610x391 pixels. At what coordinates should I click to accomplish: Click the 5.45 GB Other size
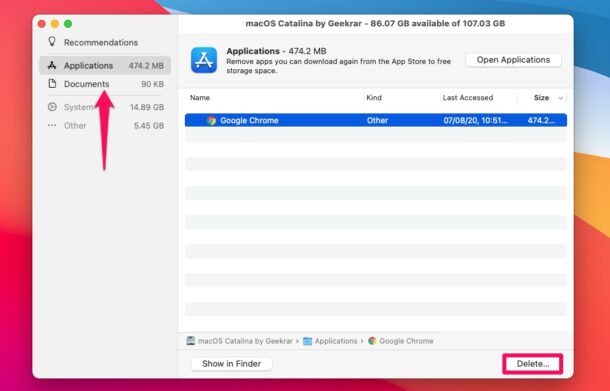tap(149, 126)
